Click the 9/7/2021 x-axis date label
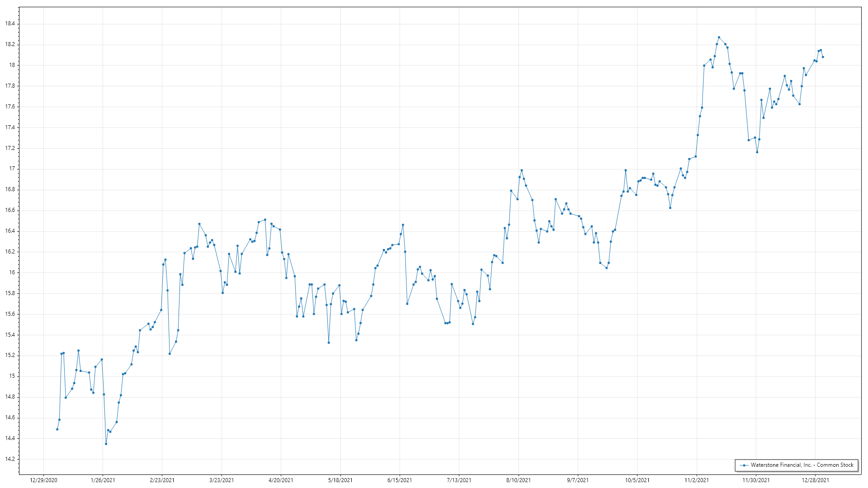Viewport: 868px width, 488px height. pyautogui.click(x=578, y=480)
